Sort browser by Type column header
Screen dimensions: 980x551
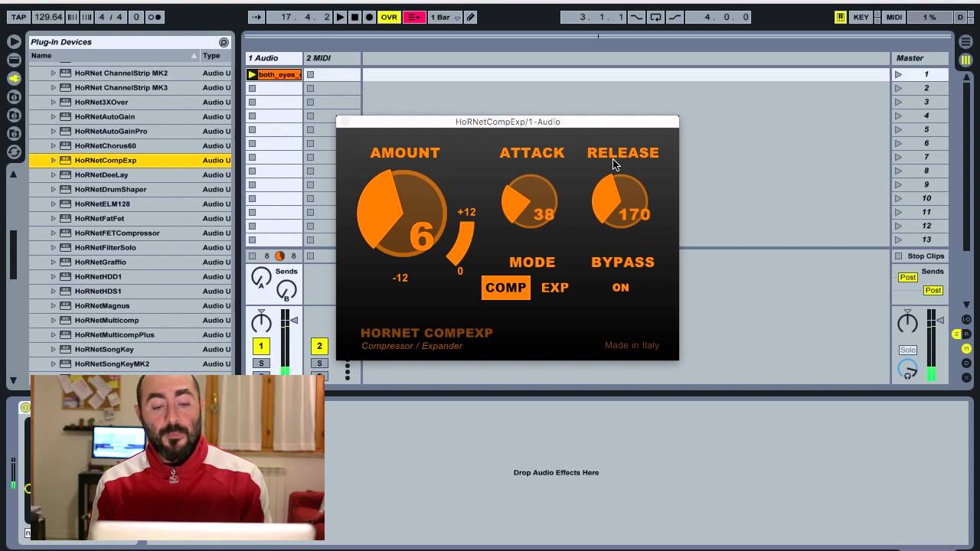tap(216, 56)
